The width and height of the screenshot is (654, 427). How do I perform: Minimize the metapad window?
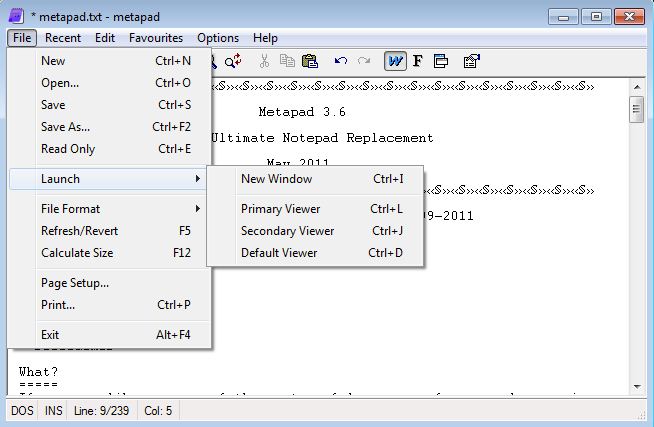click(x=563, y=17)
